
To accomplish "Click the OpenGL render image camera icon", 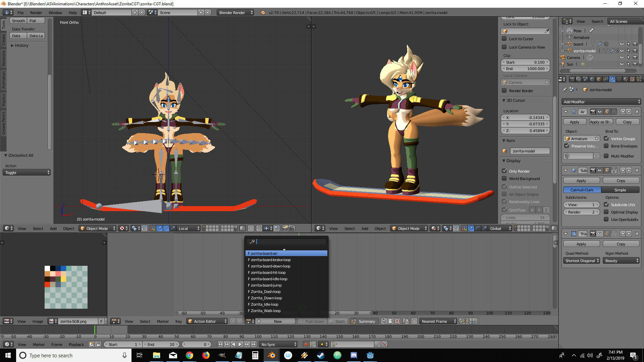I will pyautogui.click(x=285, y=228).
